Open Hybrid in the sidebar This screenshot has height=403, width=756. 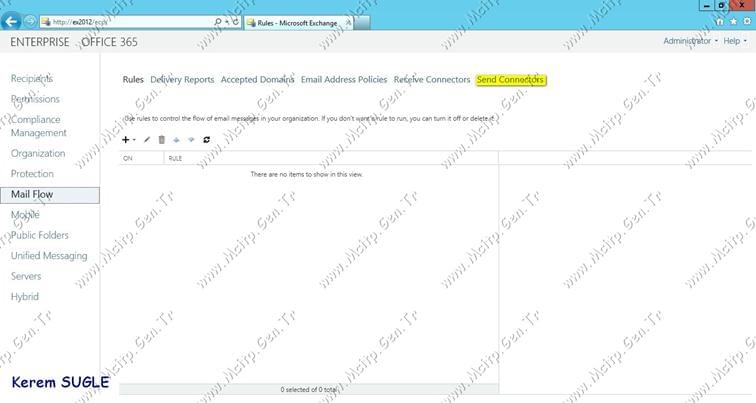pyautogui.click(x=25, y=297)
